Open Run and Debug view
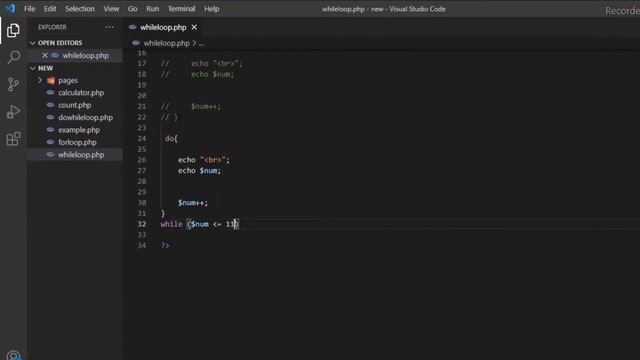 pos(13,111)
